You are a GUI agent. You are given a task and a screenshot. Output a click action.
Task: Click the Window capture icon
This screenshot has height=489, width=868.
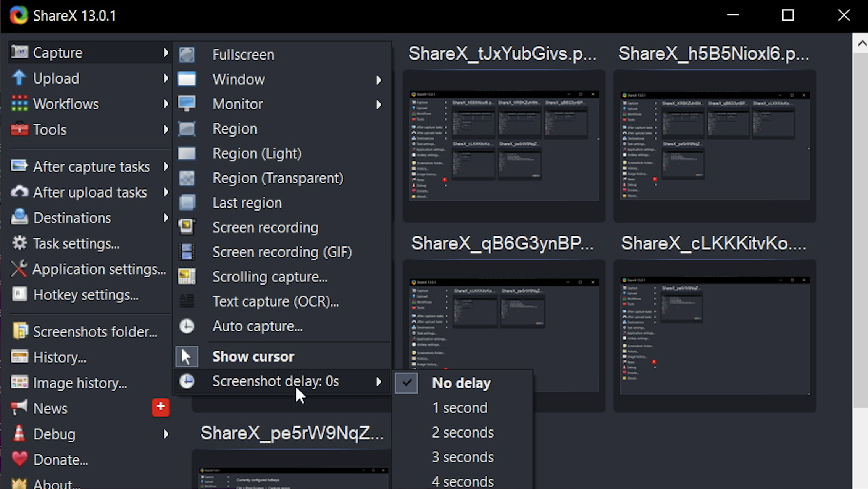point(187,79)
